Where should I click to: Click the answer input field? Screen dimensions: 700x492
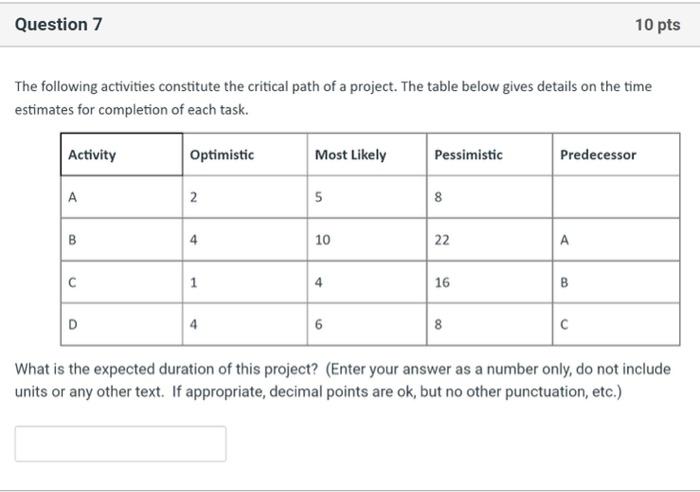click(x=120, y=444)
